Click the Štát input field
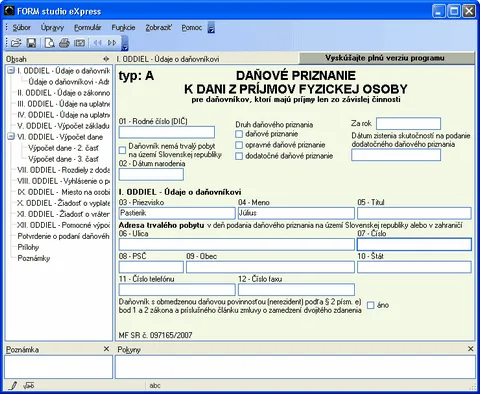The width and height of the screenshot is (480, 394). click(x=414, y=267)
